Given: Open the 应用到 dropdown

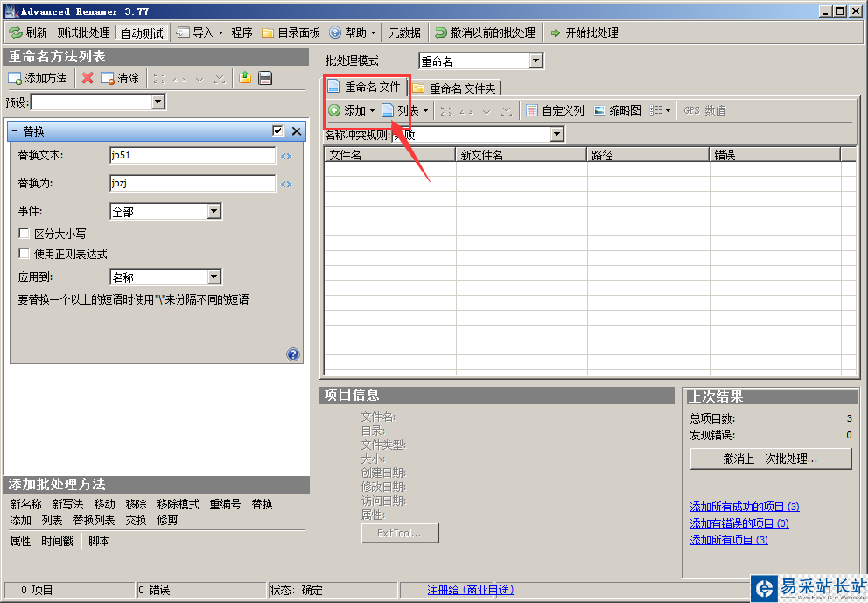Looking at the screenshot, I should coord(214,277).
